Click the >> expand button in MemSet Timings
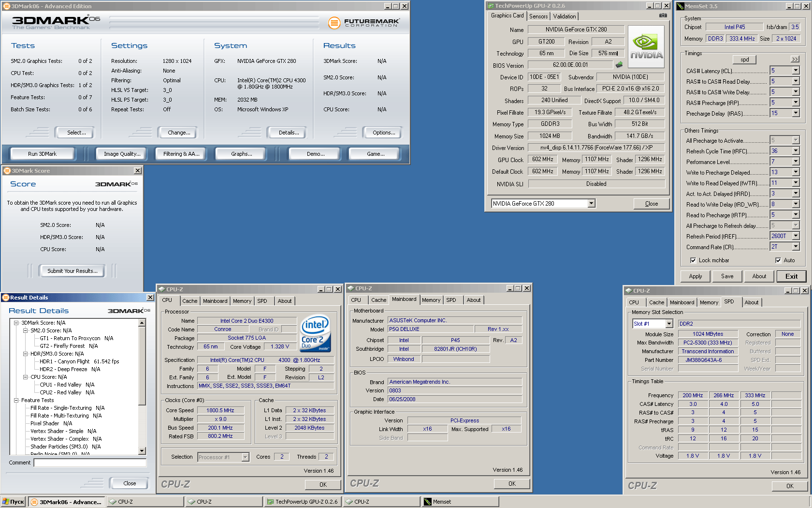 point(795,60)
